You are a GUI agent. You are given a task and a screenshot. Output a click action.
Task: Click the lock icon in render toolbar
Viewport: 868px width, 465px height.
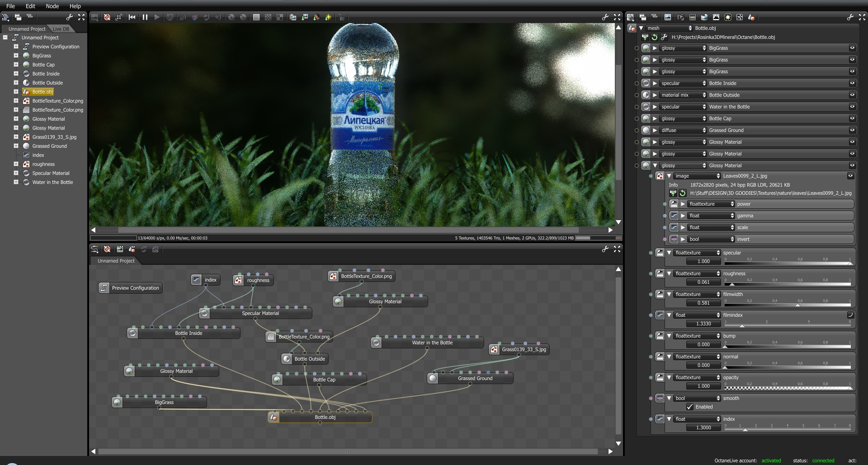pos(341,17)
